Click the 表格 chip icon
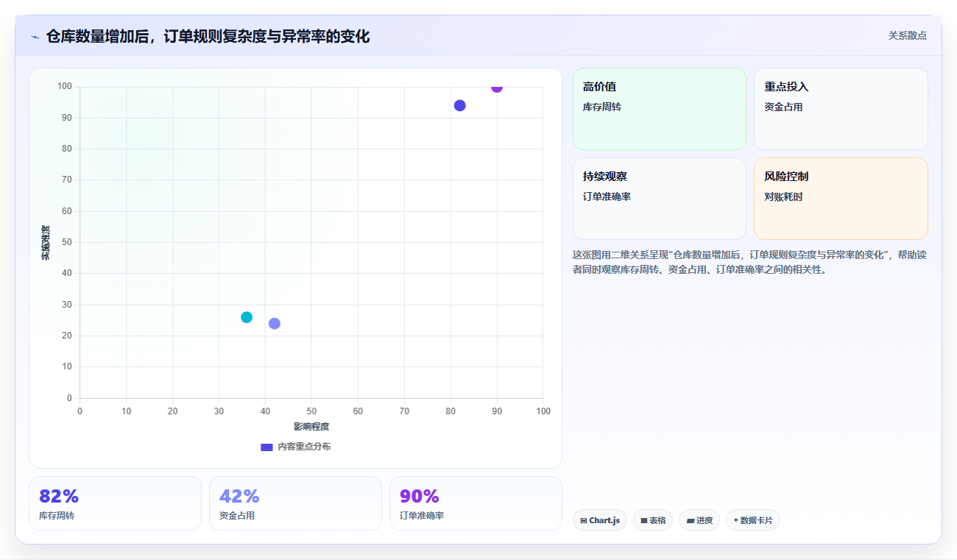Image resolution: width=957 pixels, height=560 pixels. point(644,520)
